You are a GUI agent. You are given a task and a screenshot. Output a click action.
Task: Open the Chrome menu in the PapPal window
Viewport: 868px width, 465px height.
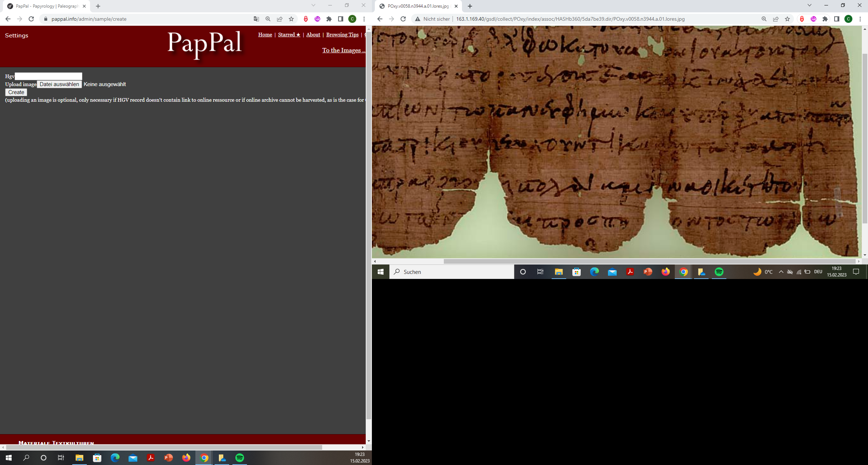pyautogui.click(x=364, y=19)
